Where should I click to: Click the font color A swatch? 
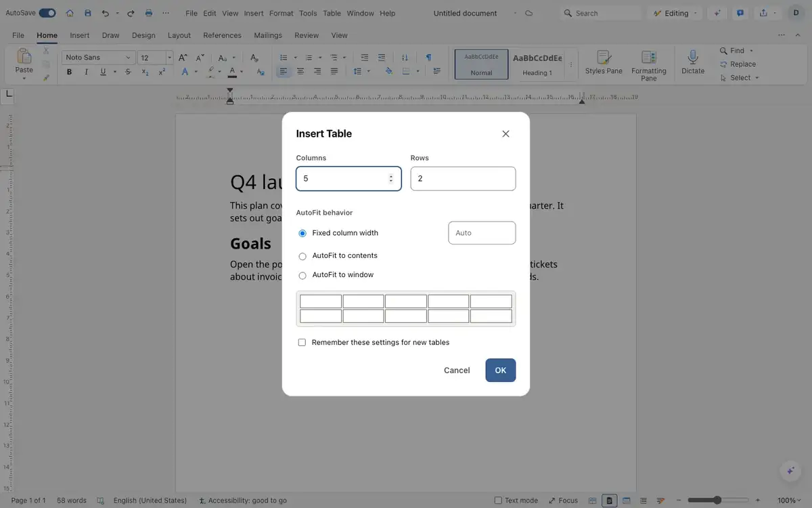pyautogui.click(x=232, y=71)
